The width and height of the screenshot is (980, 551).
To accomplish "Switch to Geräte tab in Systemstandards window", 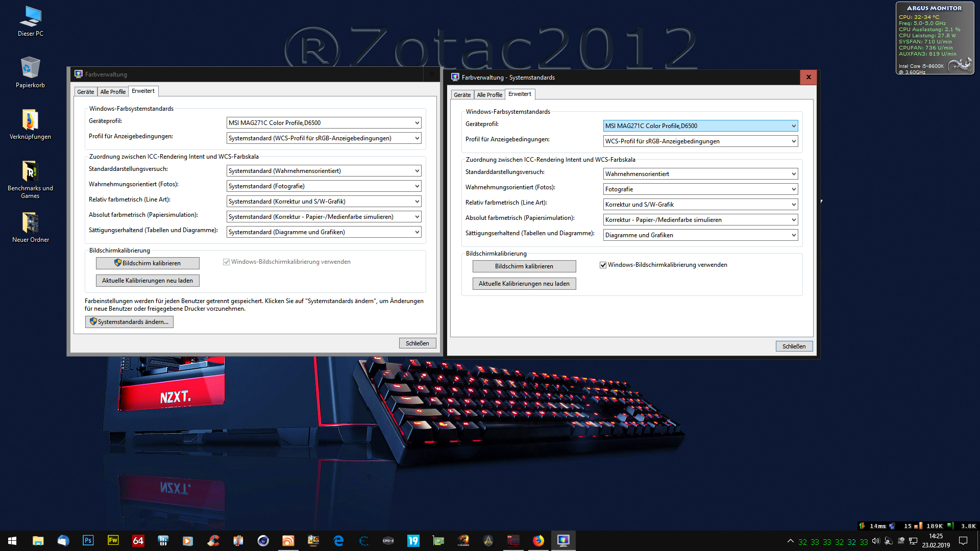I will pyautogui.click(x=462, y=95).
